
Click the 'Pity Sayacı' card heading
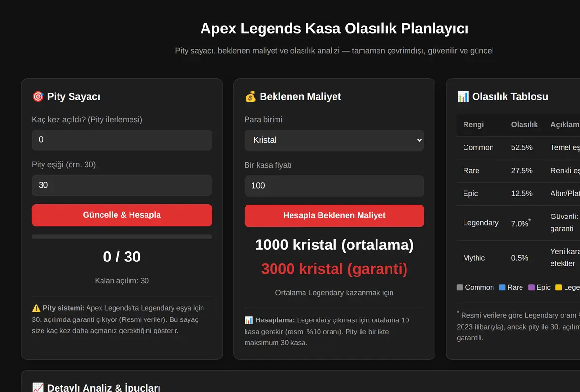point(73,97)
